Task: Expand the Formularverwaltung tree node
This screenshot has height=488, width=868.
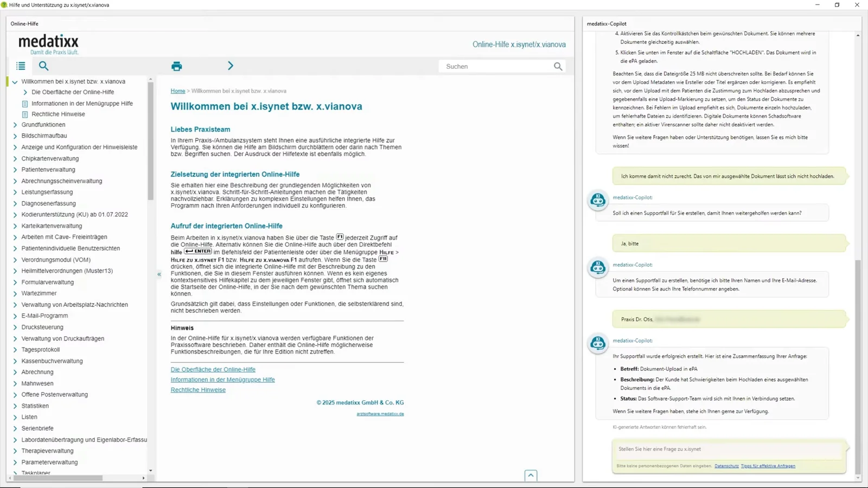Action: [15, 282]
